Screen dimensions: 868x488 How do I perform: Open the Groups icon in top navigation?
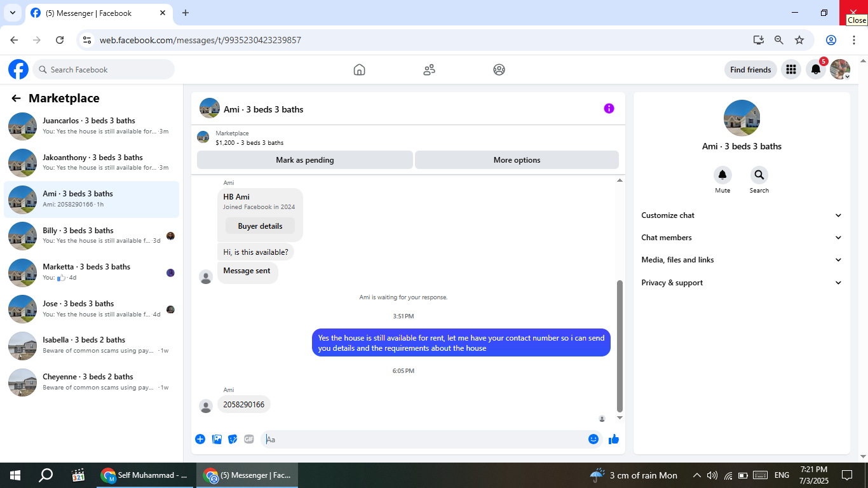pos(499,70)
